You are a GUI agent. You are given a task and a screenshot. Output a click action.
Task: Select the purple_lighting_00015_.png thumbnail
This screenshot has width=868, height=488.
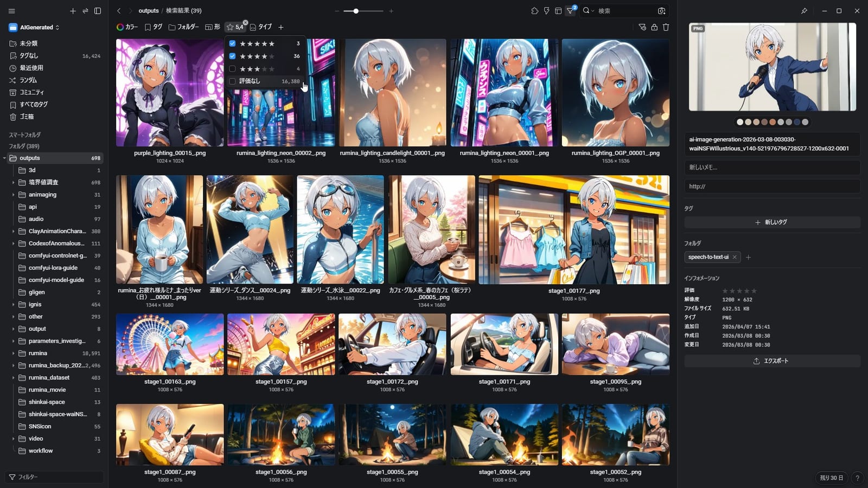click(170, 93)
